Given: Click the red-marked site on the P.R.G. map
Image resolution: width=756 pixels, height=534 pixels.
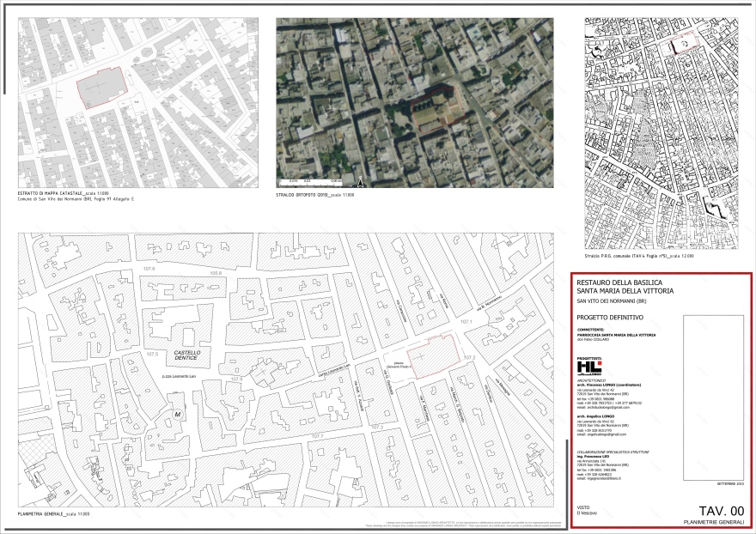Looking at the screenshot, I should (685, 44).
